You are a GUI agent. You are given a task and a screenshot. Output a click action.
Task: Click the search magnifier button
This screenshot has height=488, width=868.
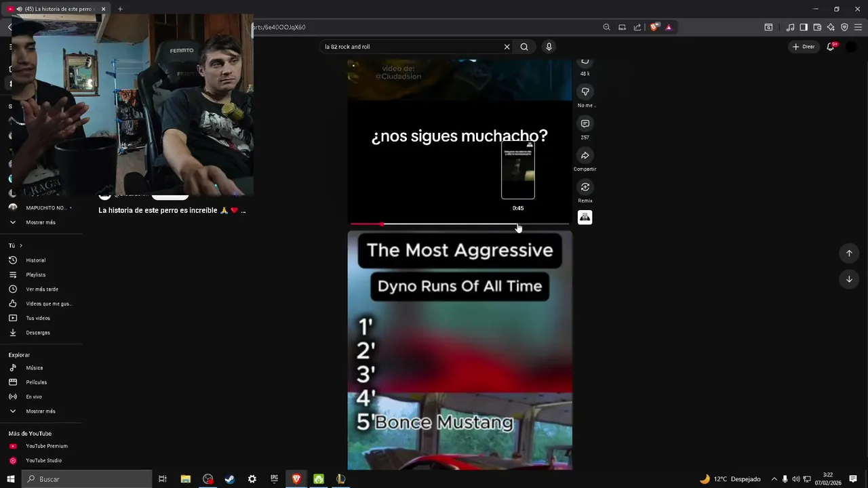point(524,47)
